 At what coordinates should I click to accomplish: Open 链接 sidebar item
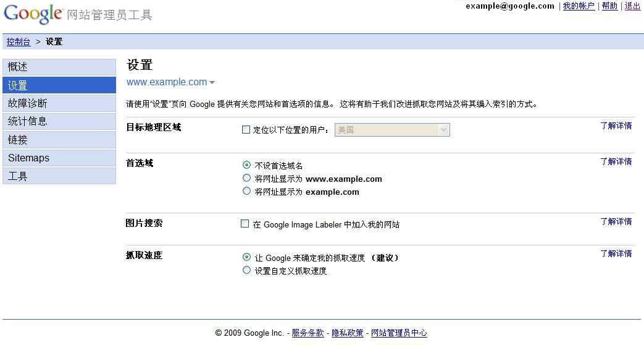pos(59,140)
